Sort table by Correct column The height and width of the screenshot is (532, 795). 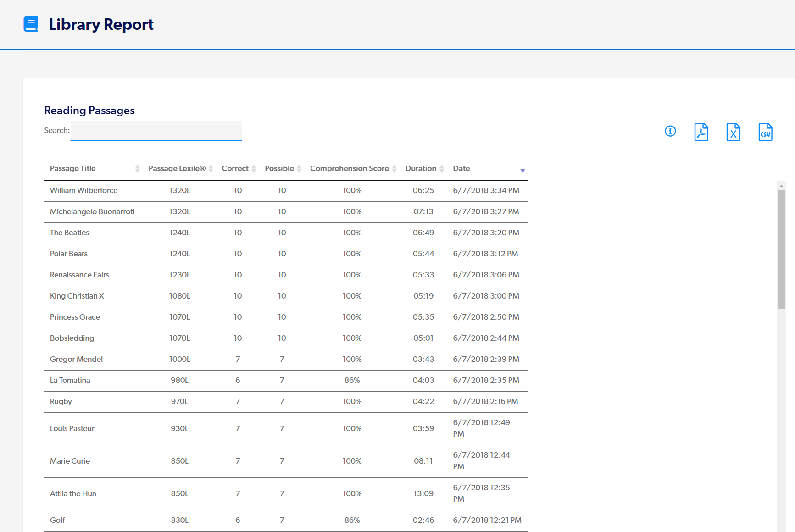[238, 169]
